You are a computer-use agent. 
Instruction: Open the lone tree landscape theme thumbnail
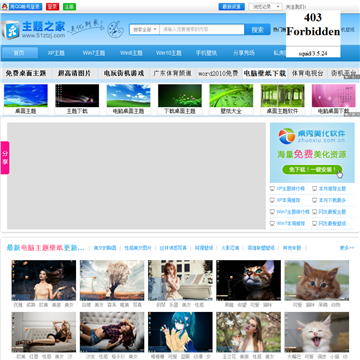[x=112, y=280]
